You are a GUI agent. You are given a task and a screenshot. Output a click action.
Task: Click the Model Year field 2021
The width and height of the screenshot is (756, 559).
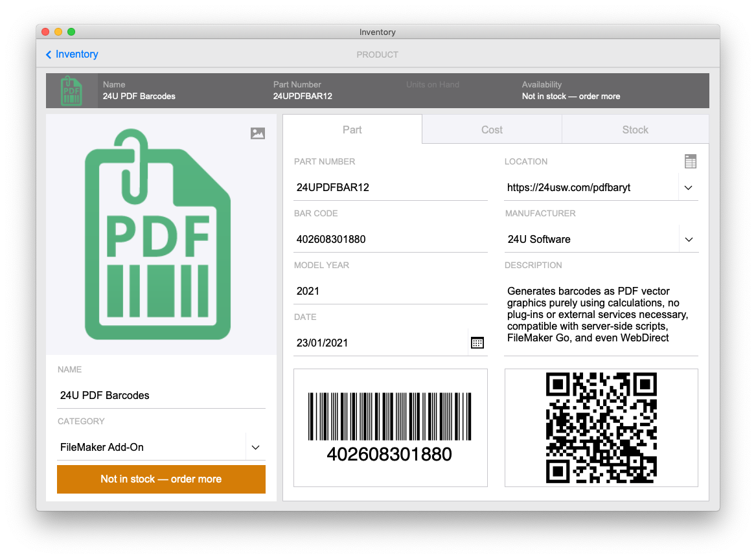pyautogui.click(x=391, y=291)
